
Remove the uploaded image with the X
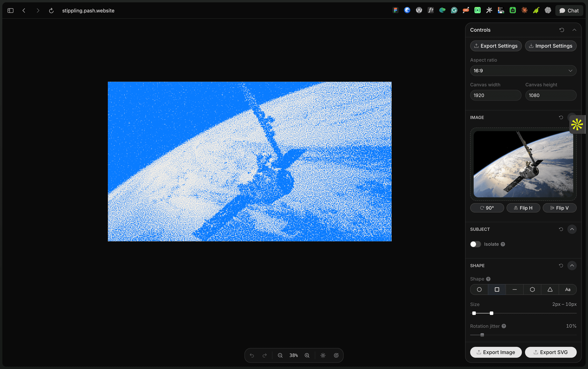point(567,137)
